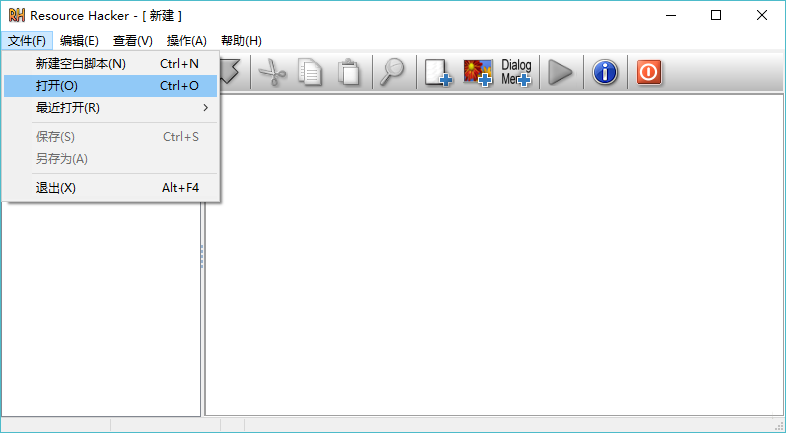Viewport: 786px width, 433px height.
Task: Expand the 最近打开(R) submenu arrow
Action: (x=206, y=108)
